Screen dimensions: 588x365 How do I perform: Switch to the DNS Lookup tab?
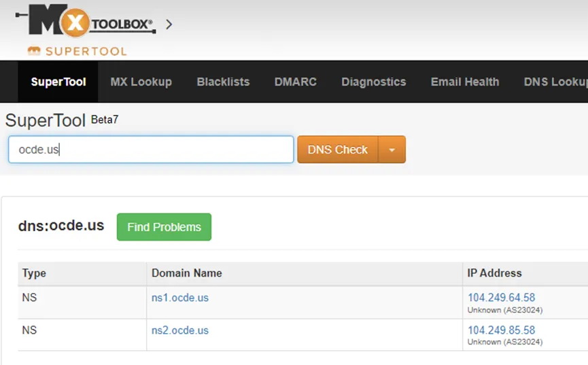(556, 82)
